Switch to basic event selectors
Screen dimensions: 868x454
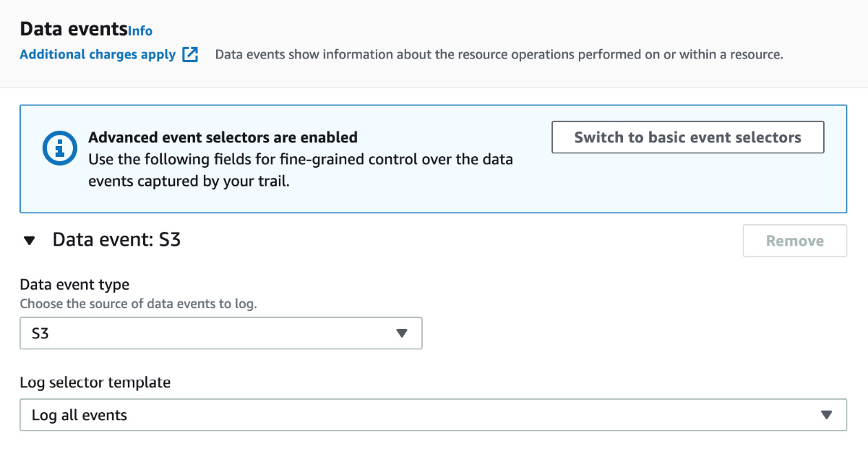[688, 137]
